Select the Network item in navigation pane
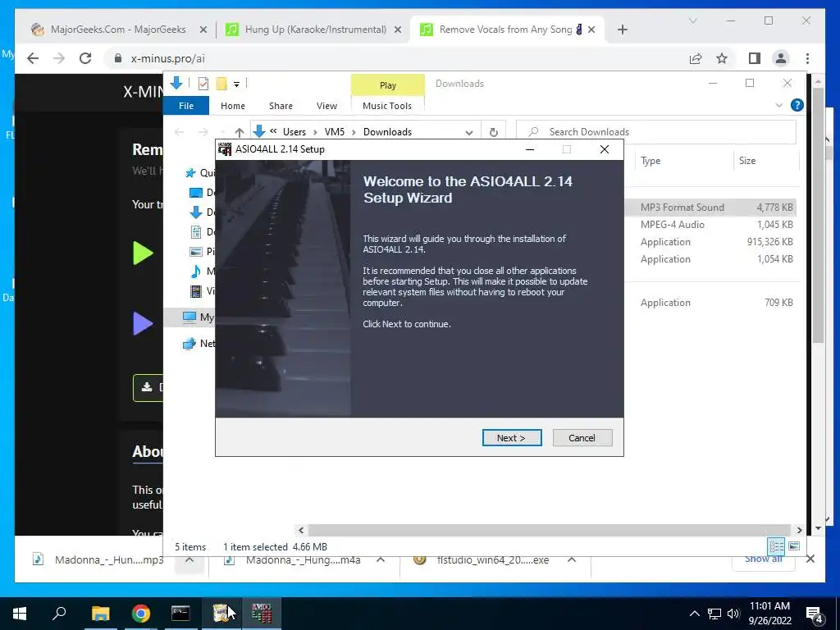Viewport: 840px width, 630px height. coord(199,344)
